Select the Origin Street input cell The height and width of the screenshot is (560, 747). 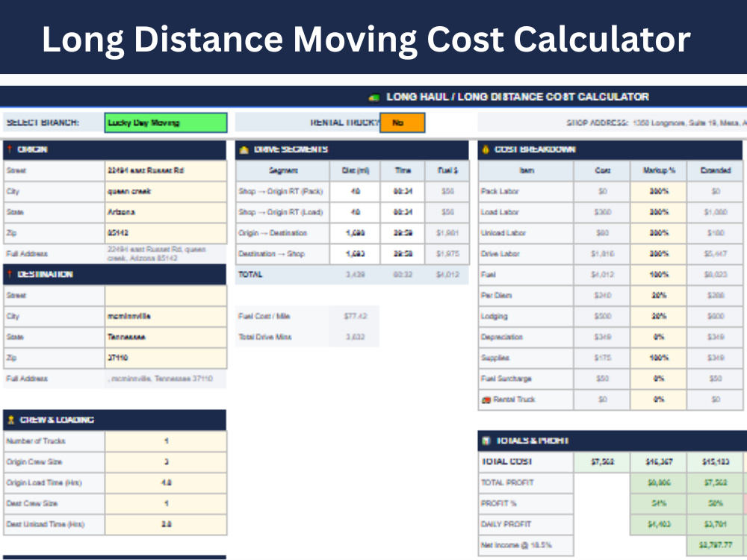(166, 170)
